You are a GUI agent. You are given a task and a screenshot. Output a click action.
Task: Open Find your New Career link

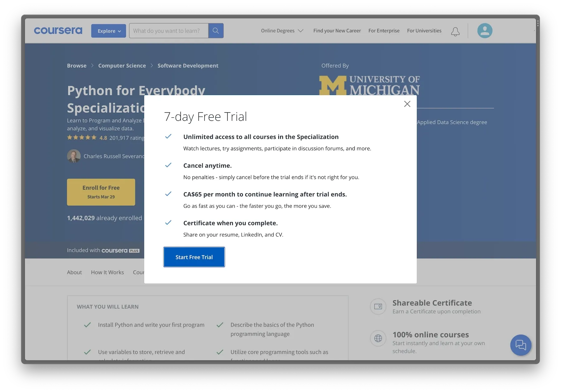[x=337, y=31]
